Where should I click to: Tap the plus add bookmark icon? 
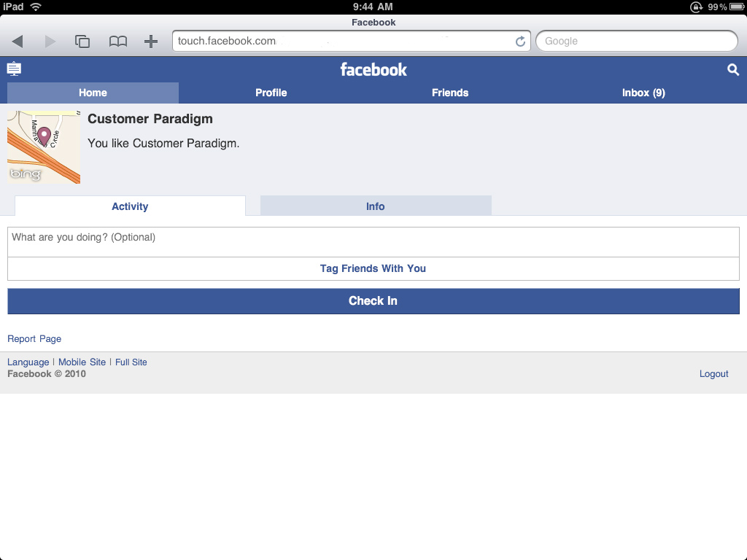[x=151, y=42]
